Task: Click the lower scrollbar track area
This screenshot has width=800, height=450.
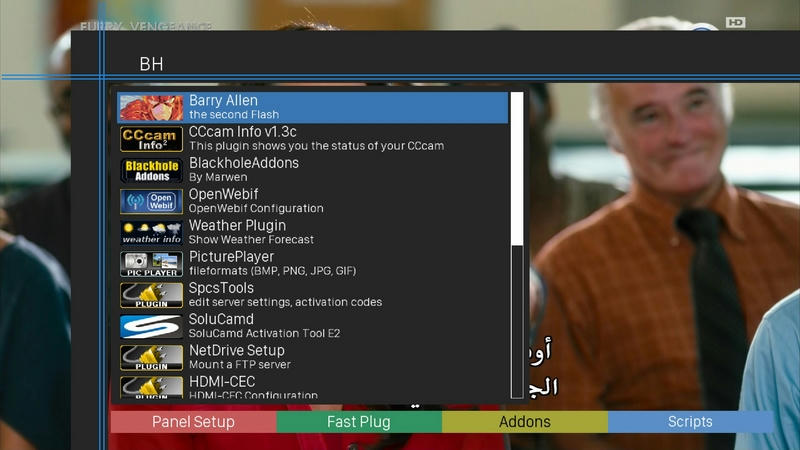Action: (x=517, y=321)
